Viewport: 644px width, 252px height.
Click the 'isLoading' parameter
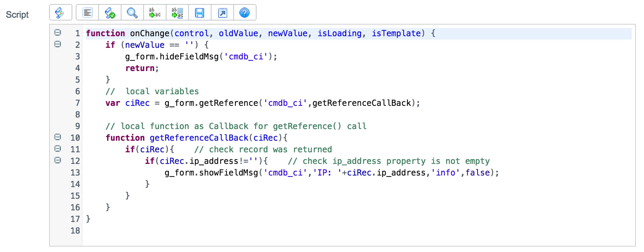click(339, 33)
